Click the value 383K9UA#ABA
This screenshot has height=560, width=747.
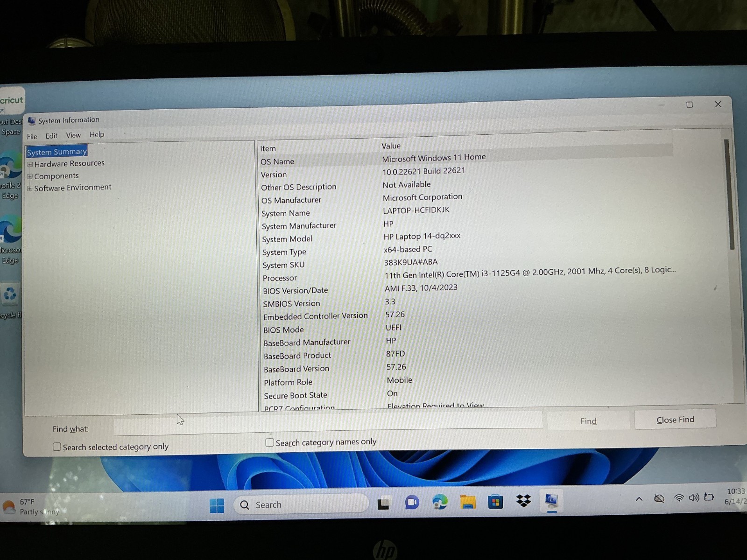point(411,262)
